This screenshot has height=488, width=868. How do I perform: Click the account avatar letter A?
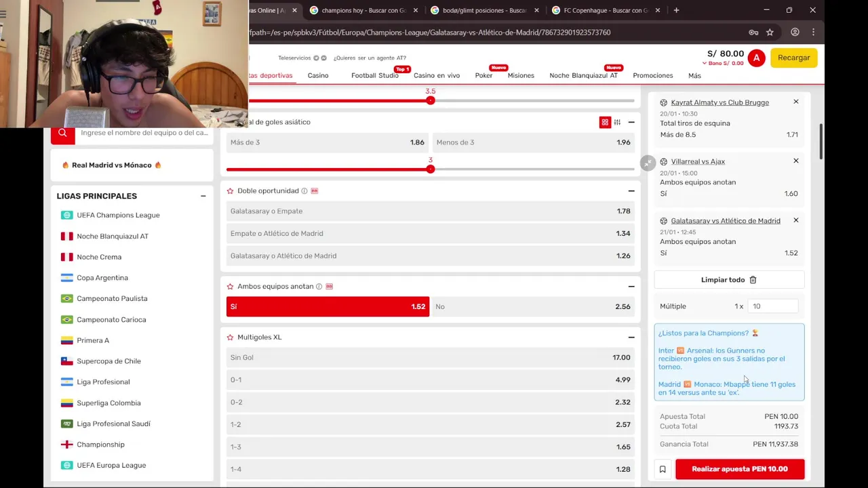click(x=756, y=58)
